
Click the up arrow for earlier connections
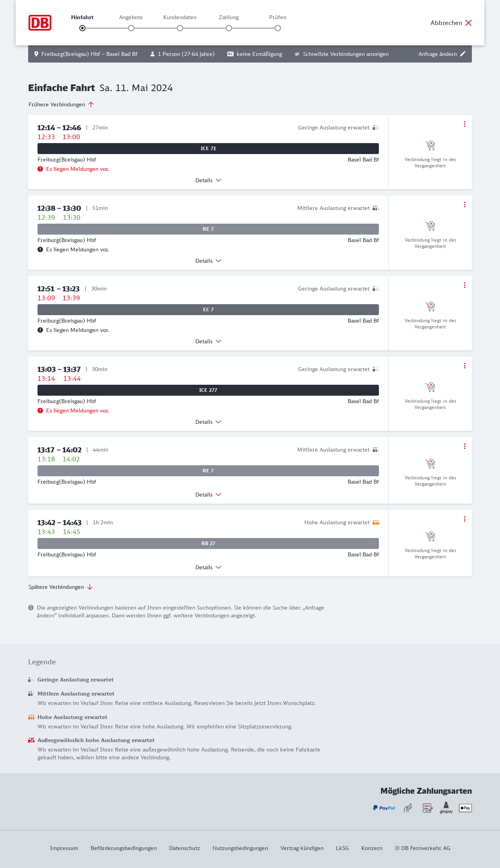91,104
